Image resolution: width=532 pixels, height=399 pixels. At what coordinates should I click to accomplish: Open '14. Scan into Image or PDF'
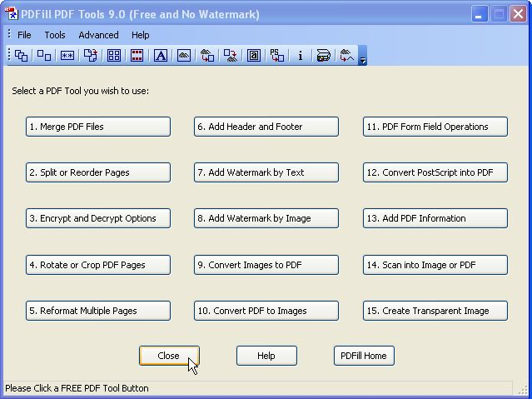[435, 265]
